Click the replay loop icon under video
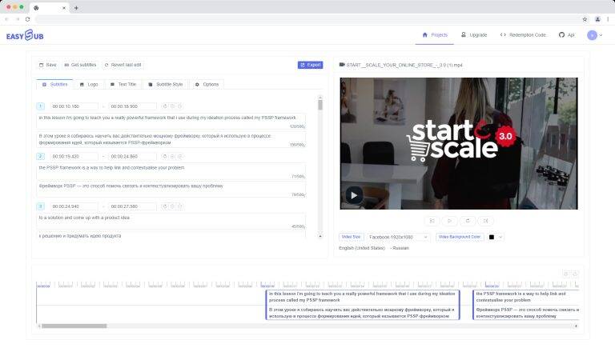The width and height of the screenshot is (615, 364). tap(468, 221)
